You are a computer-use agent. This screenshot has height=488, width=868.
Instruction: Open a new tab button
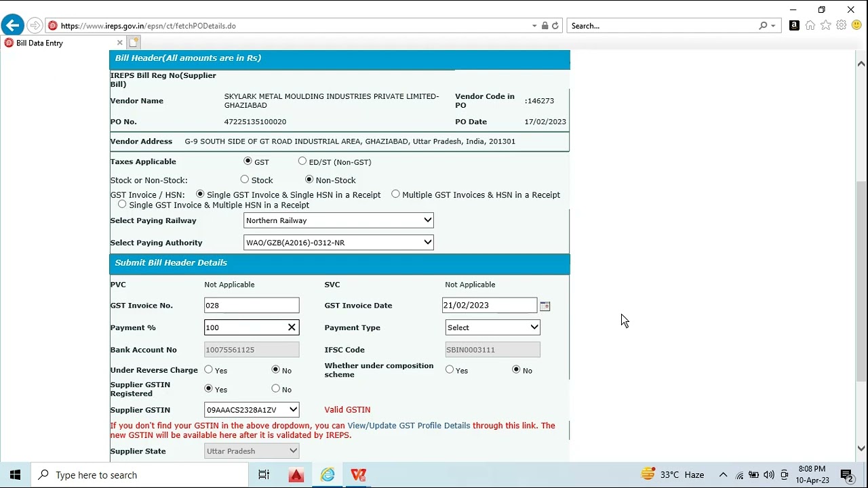[x=134, y=42]
